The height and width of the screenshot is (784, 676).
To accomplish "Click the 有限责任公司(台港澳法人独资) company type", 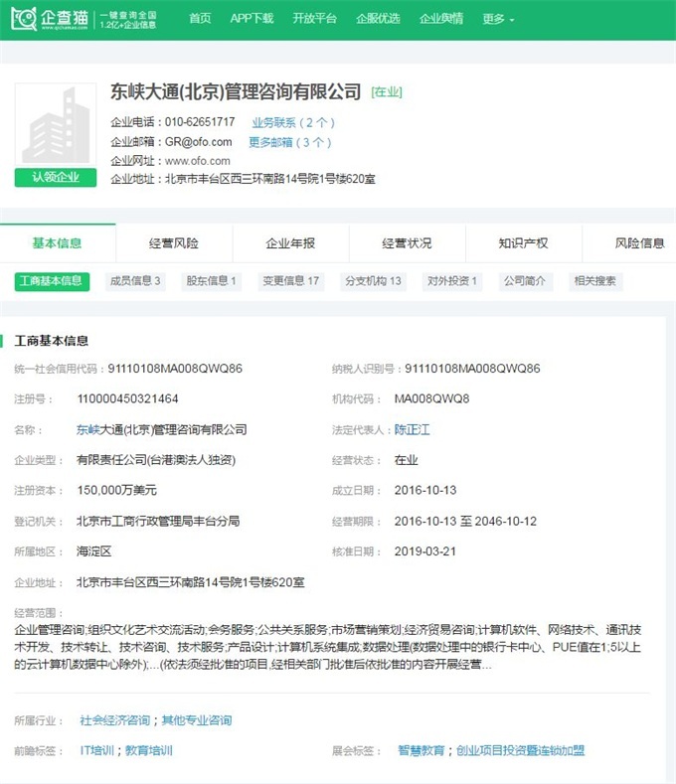I will [156, 459].
